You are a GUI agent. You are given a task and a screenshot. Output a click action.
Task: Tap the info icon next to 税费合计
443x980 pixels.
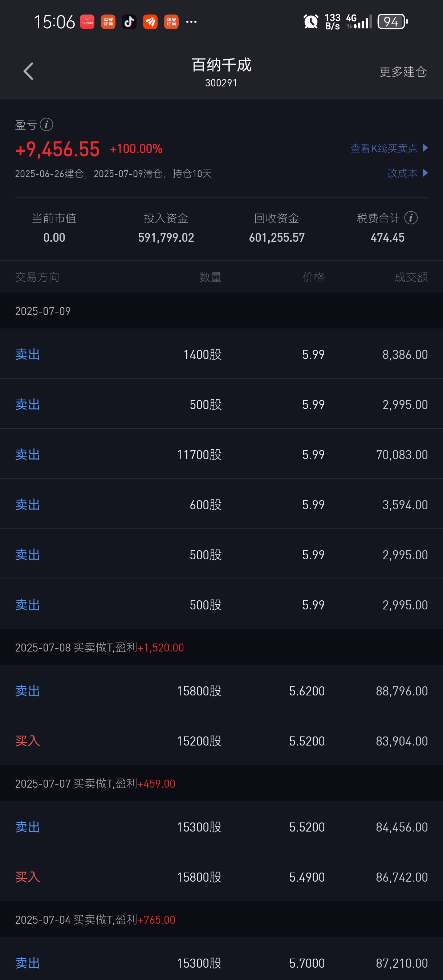pyautogui.click(x=411, y=218)
